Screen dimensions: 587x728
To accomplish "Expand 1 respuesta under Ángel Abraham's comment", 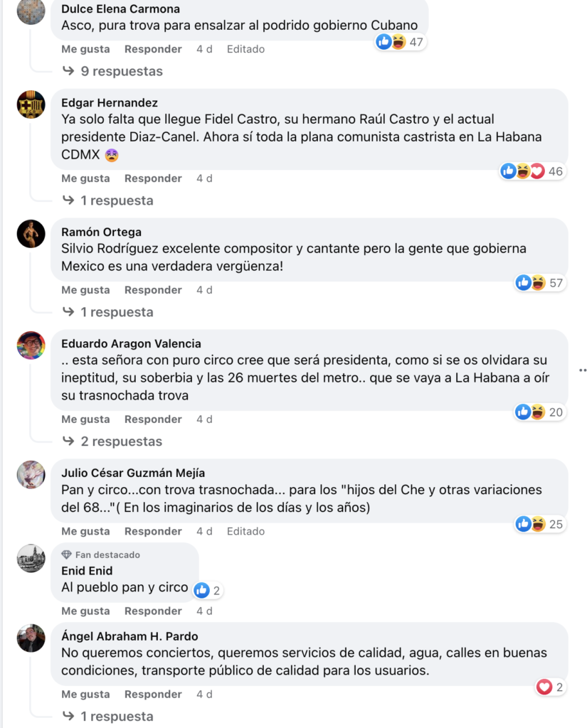I will coord(108,717).
